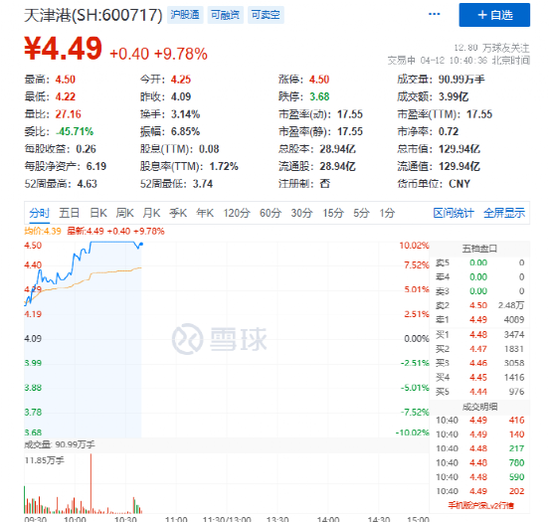Image resolution: width=550 pixels, height=522 pixels.
Task: Click the 手机版 Lv2 行情 link
Action: pyautogui.click(x=481, y=505)
